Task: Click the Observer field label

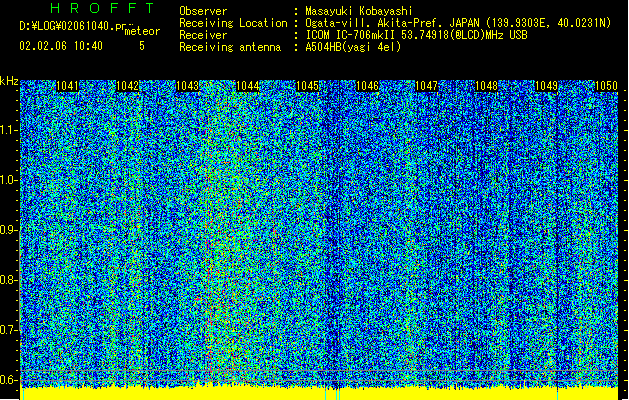Action: click(x=203, y=11)
